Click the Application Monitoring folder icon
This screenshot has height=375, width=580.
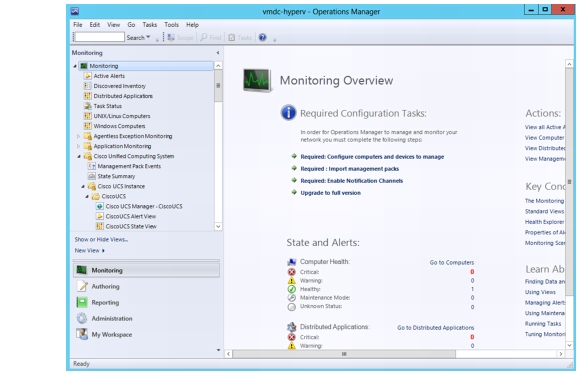pos(88,146)
